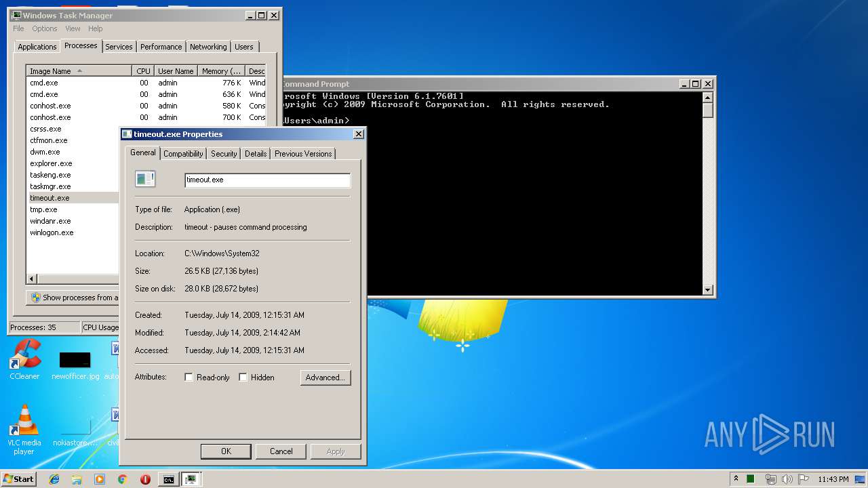Click Command Prompt scrollbar down arrow
This screenshot has width=868, height=488.
click(x=708, y=290)
